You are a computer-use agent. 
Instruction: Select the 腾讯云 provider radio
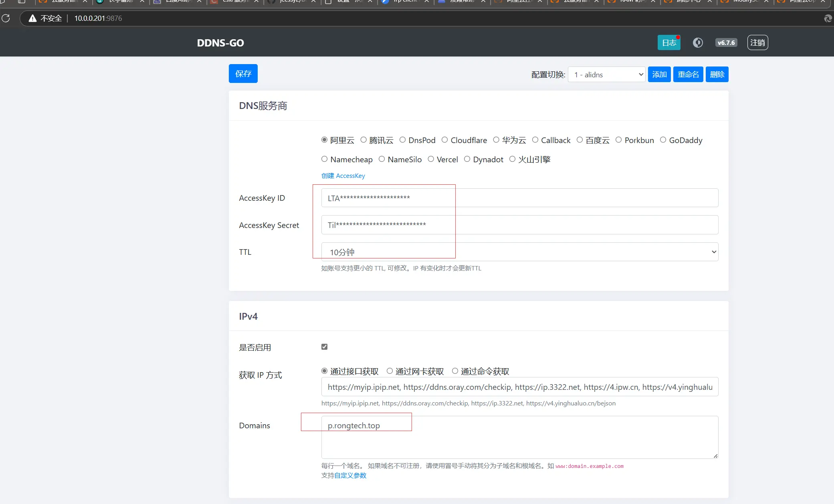click(363, 140)
